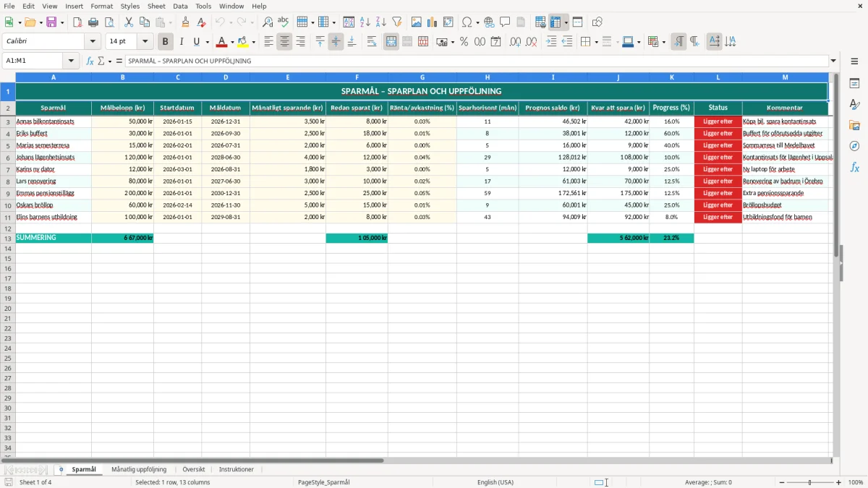Open the File menu
This screenshot has width=868, height=488.
[x=9, y=6]
